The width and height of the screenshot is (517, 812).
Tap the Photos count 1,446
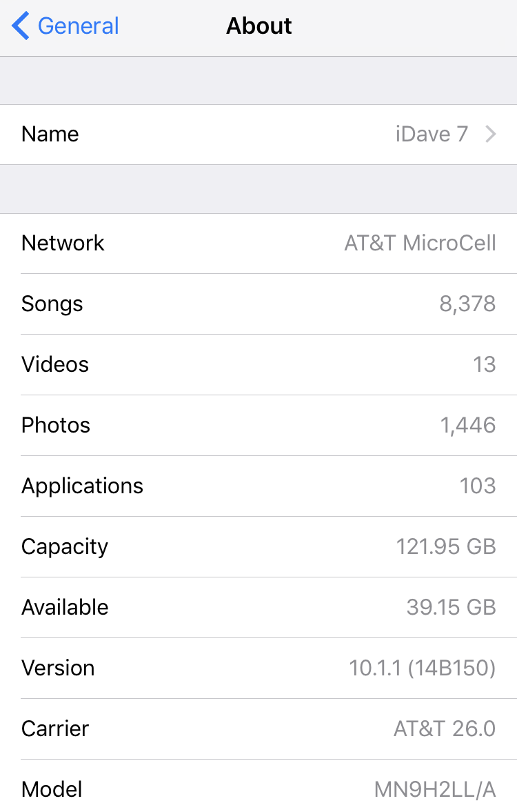pos(468,425)
